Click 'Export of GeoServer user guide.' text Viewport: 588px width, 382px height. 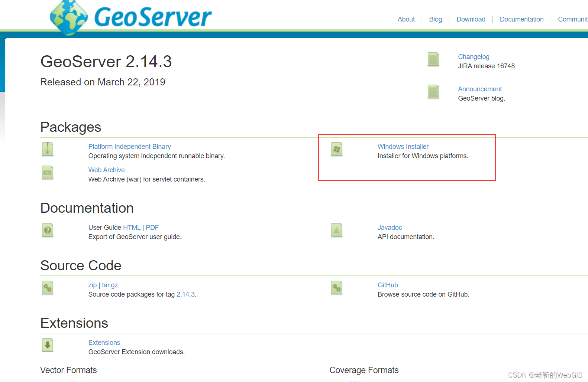click(x=135, y=237)
